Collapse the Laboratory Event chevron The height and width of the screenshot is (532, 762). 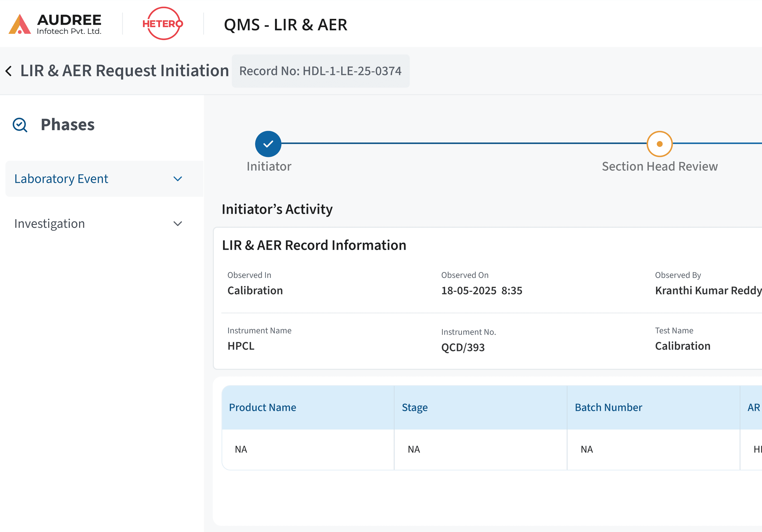click(x=178, y=179)
